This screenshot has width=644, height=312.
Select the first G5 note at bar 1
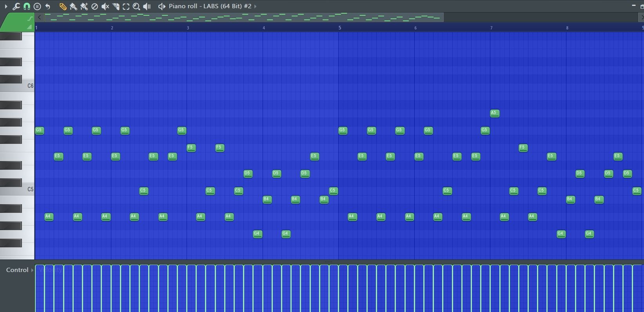pyautogui.click(x=39, y=131)
